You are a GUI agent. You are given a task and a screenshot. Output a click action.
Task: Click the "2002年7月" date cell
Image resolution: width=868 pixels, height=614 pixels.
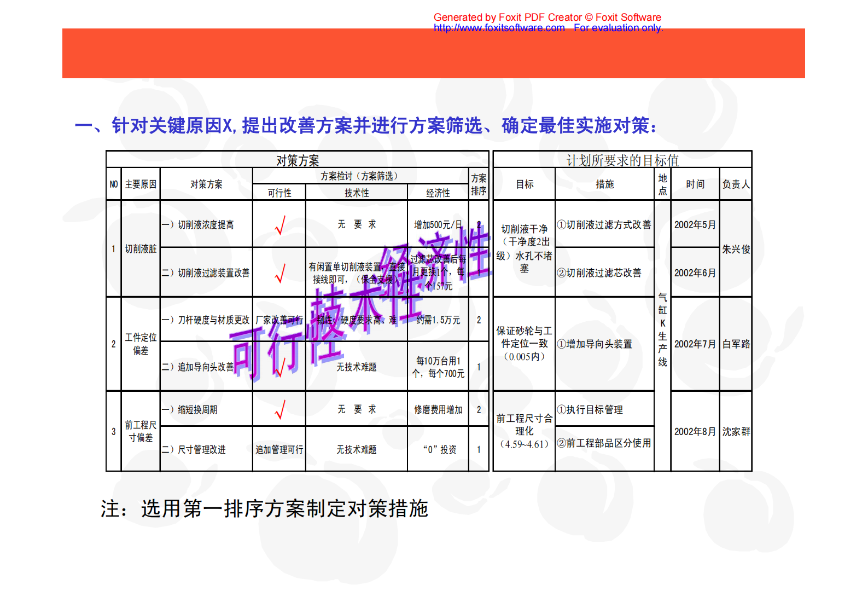pyautogui.click(x=695, y=344)
